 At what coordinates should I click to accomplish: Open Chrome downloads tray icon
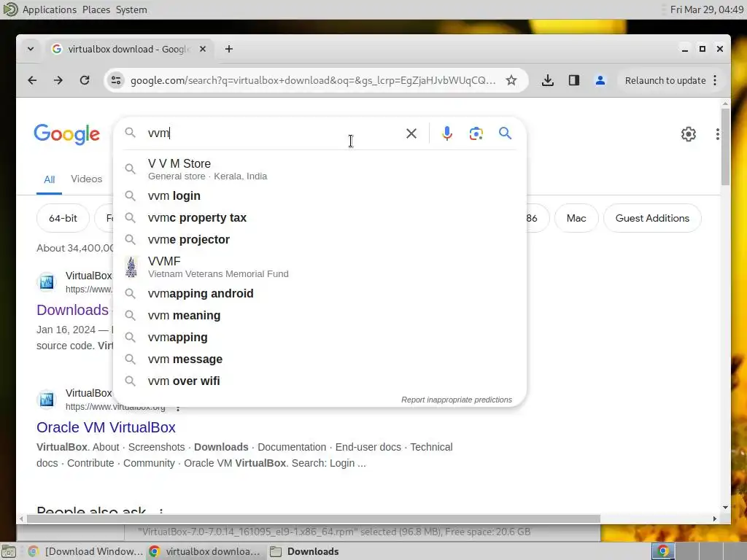pyautogui.click(x=547, y=80)
